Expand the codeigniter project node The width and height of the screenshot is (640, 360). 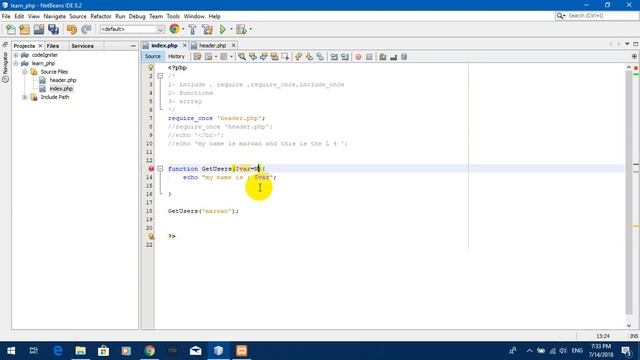click(16, 55)
